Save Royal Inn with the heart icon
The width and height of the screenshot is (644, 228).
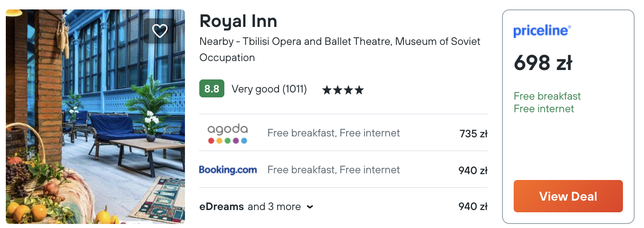[160, 31]
